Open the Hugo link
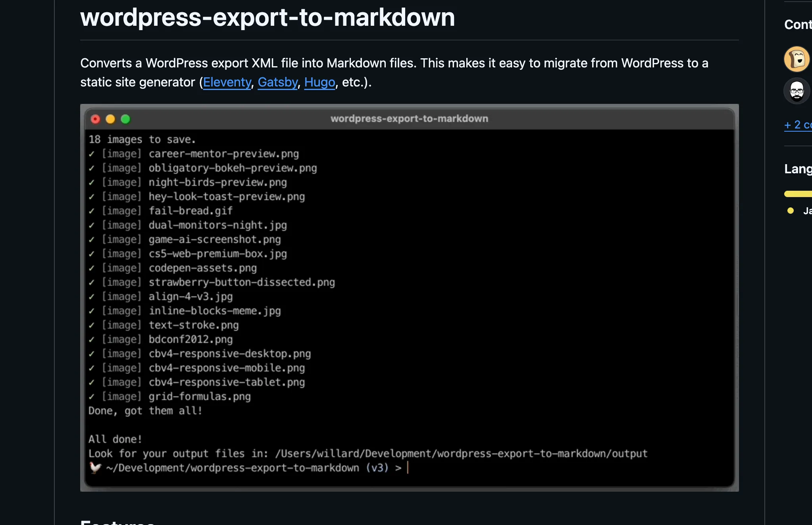 click(320, 82)
